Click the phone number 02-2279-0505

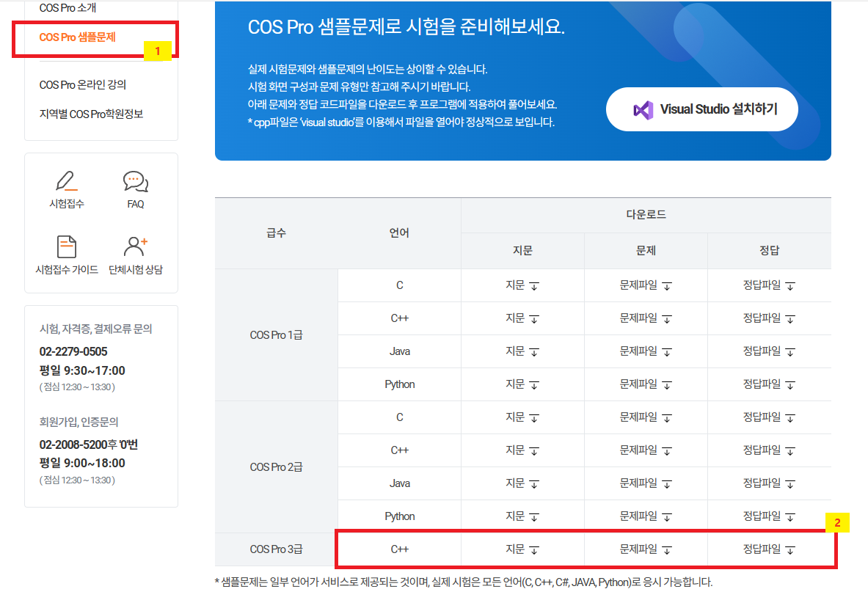(x=73, y=351)
